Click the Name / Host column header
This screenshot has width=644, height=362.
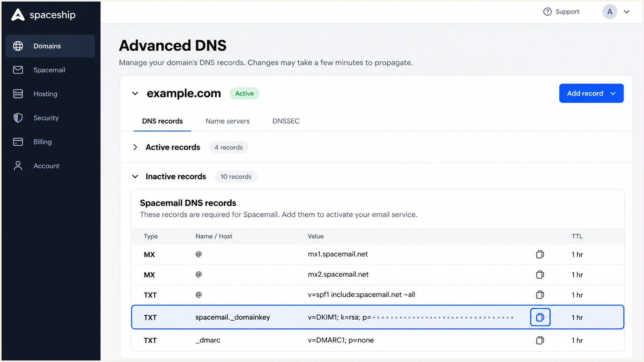coord(214,236)
